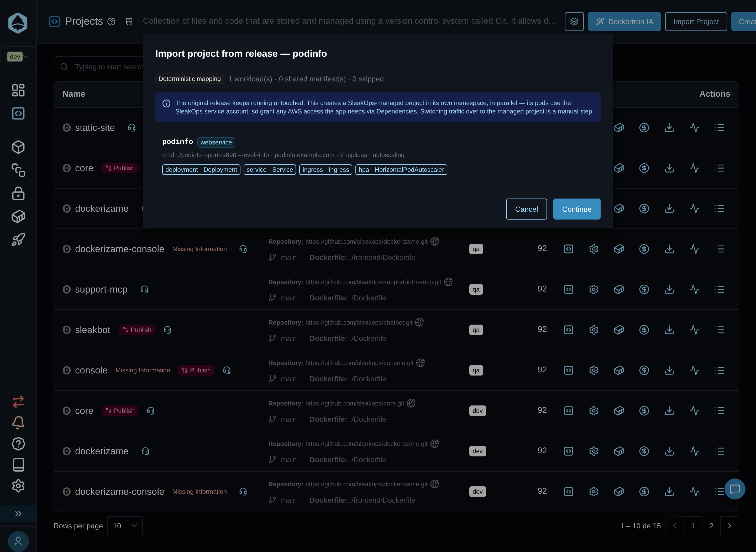Image resolution: width=756 pixels, height=552 pixels.
Task: Cancel the import project dialog
Action: click(x=526, y=209)
